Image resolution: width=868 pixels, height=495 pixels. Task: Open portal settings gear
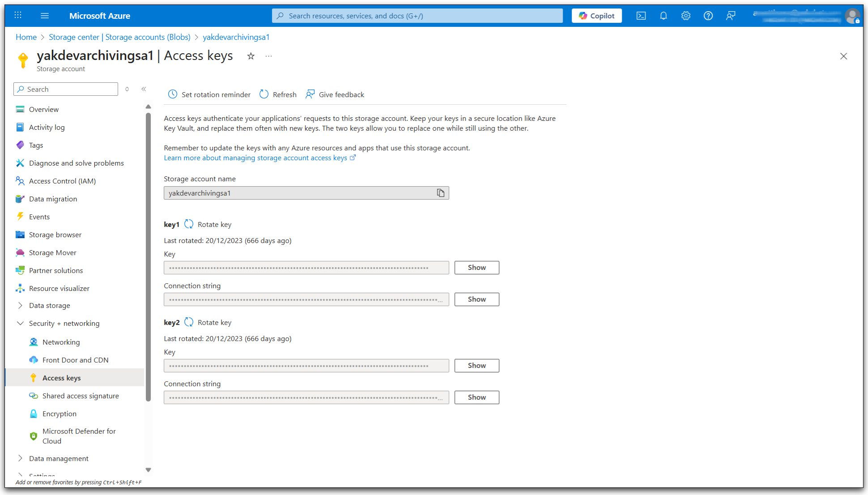[685, 16]
